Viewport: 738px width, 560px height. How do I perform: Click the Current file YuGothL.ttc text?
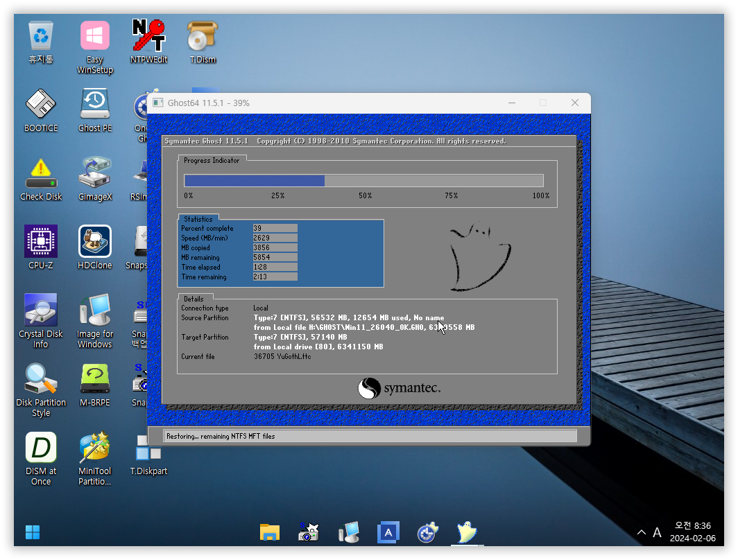282,356
